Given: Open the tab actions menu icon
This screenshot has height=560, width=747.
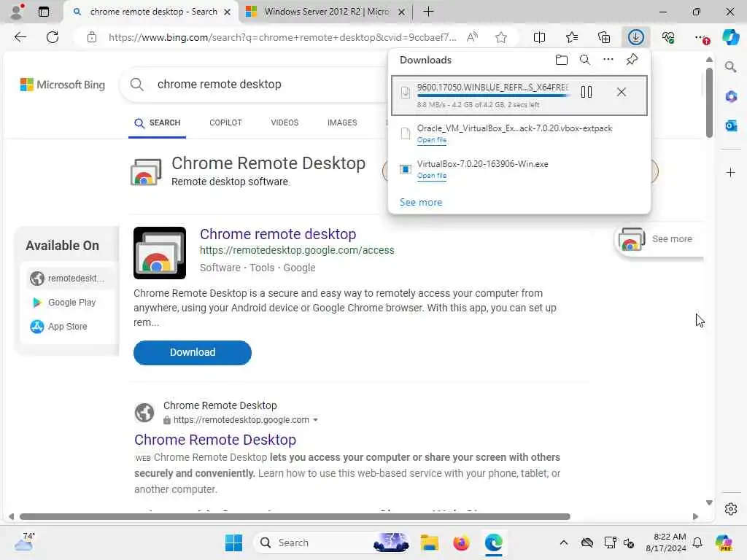Looking at the screenshot, I should 43,12.
